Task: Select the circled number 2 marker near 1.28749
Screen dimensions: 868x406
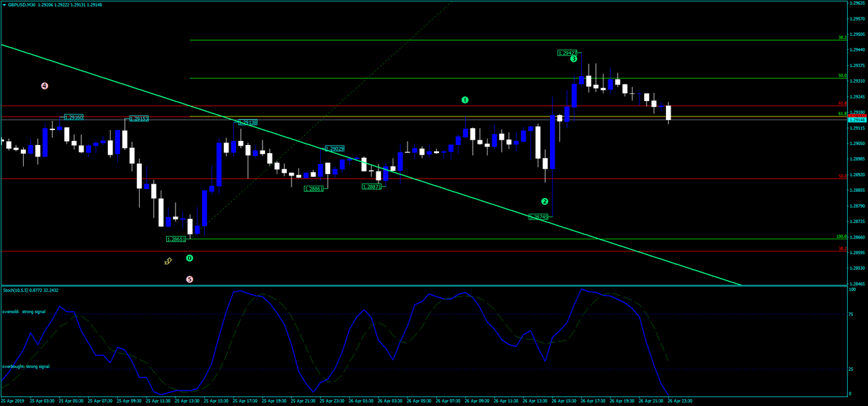Action: tap(546, 201)
